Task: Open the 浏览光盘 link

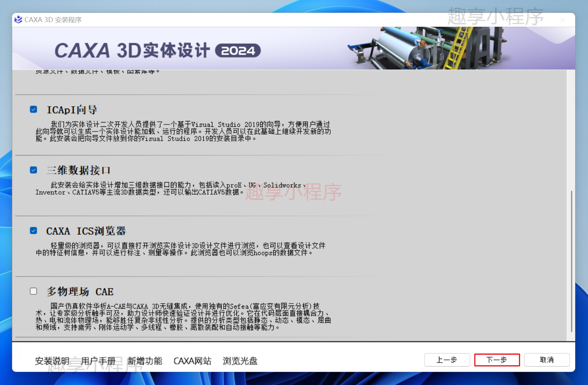Action: (x=240, y=361)
